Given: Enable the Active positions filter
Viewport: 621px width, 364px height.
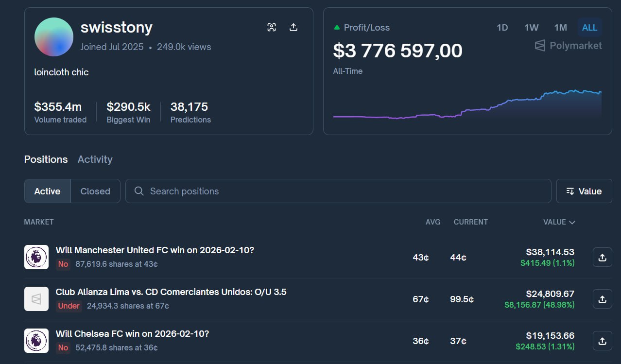Looking at the screenshot, I should (47, 191).
